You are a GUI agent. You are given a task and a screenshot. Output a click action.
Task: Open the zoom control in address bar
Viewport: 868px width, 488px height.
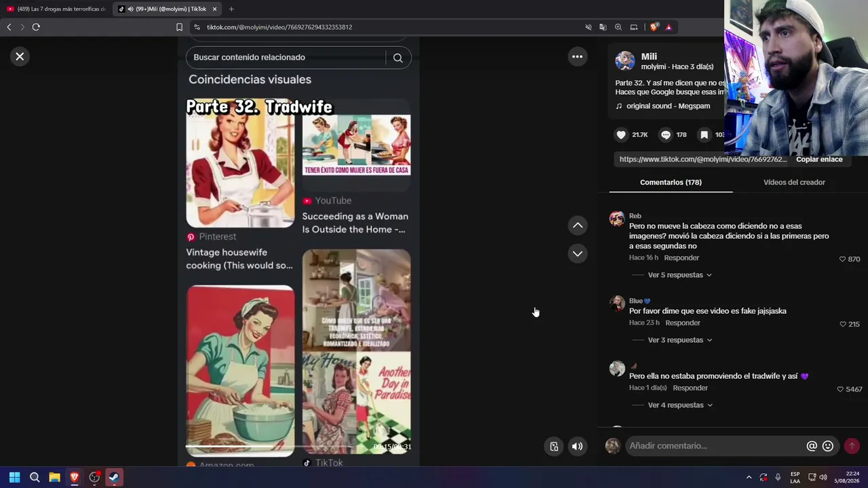click(618, 27)
